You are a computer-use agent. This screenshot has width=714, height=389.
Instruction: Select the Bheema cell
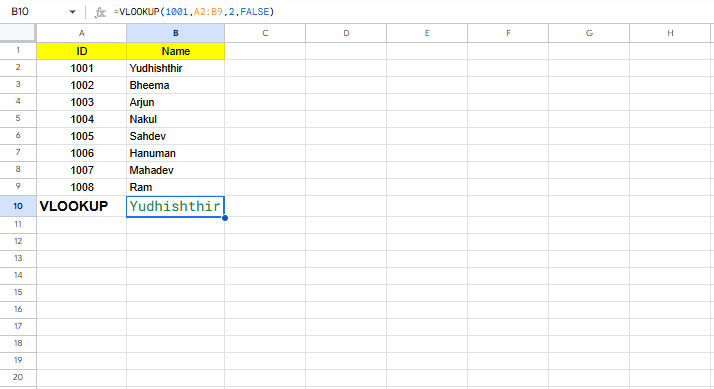point(175,85)
